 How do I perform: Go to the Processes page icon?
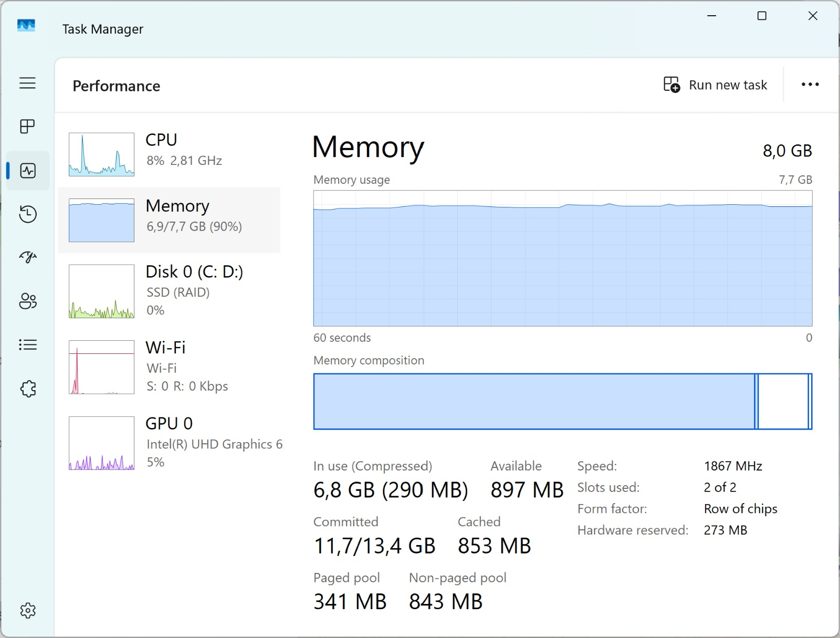pos(27,127)
